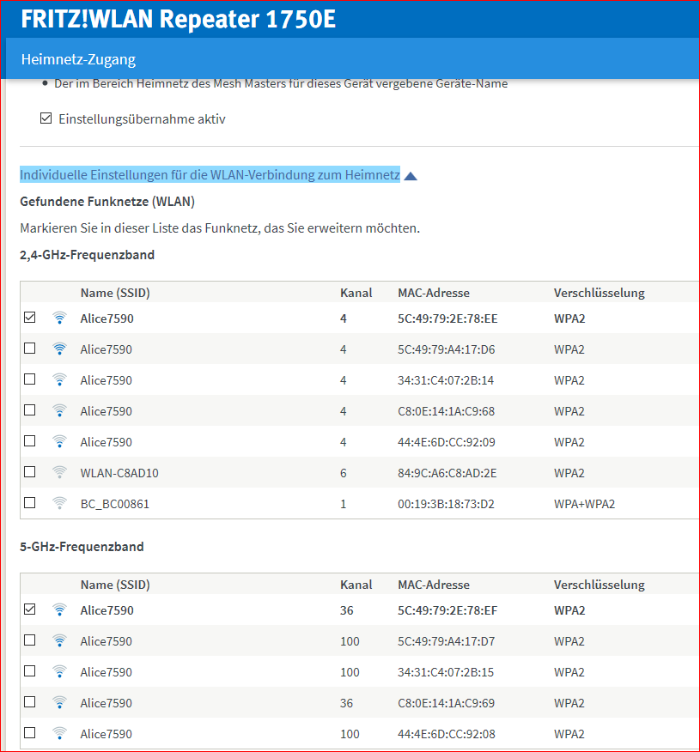Click the WLAN-C8AD10 network name
The image size is (700, 752).
[119, 473]
